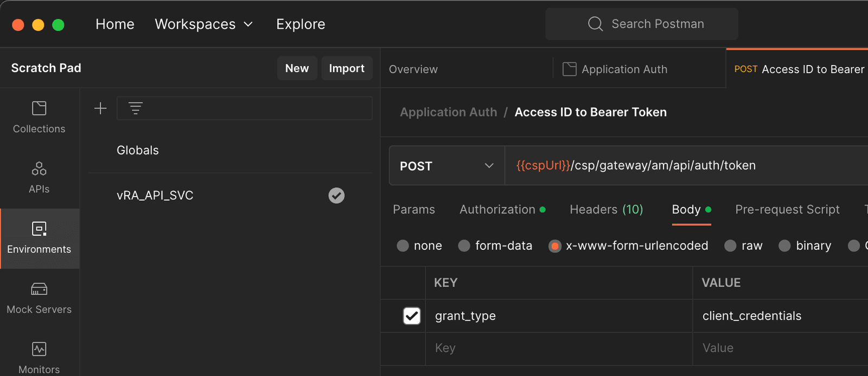
Task: Click the Access ID to Bearer Token title
Action: pyautogui.click(x=591, y=112)
